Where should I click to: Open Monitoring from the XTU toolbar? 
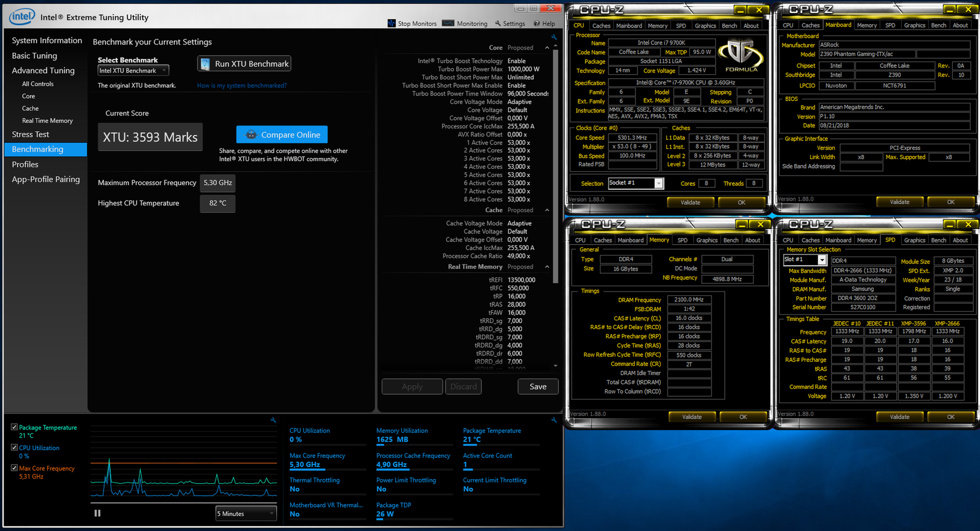coord(465,23)
